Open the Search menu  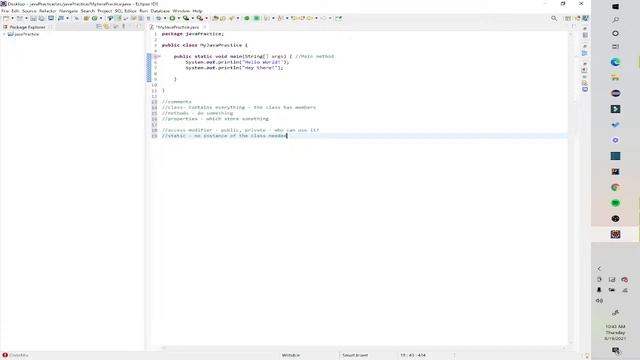[87, 11]
